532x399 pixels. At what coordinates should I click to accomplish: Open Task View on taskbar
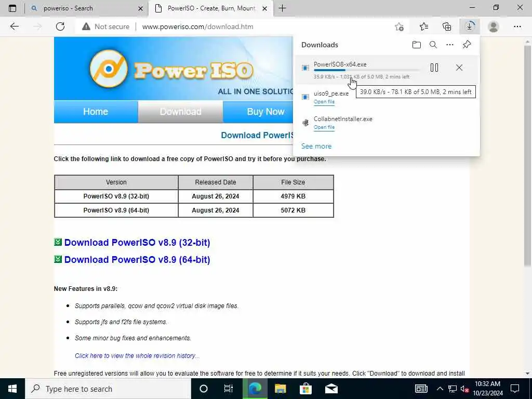(229, 389)
